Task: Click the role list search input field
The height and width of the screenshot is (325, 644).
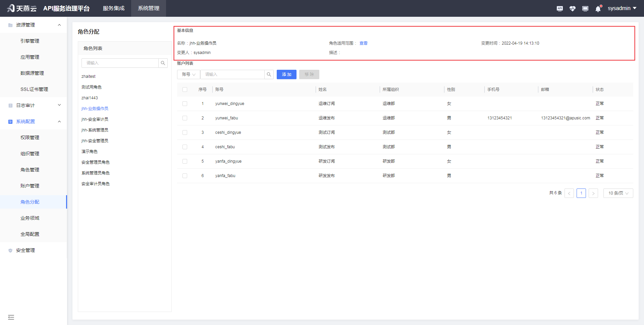Action: 120,63
